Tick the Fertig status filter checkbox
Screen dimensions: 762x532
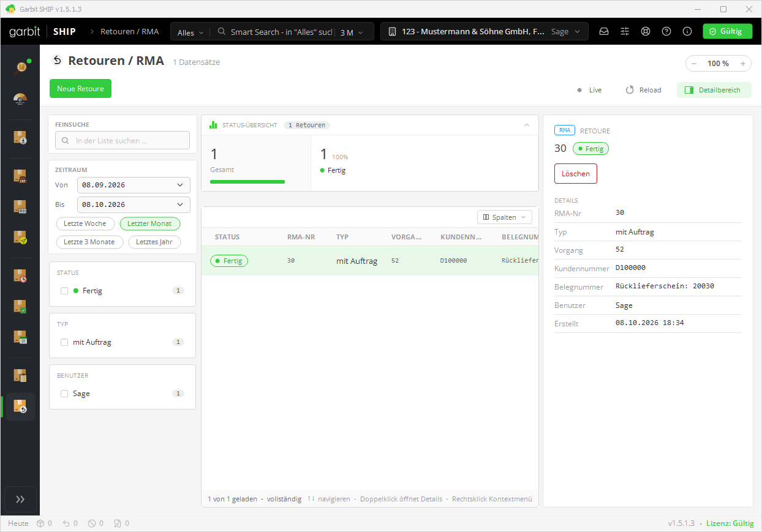pos(64,291)
